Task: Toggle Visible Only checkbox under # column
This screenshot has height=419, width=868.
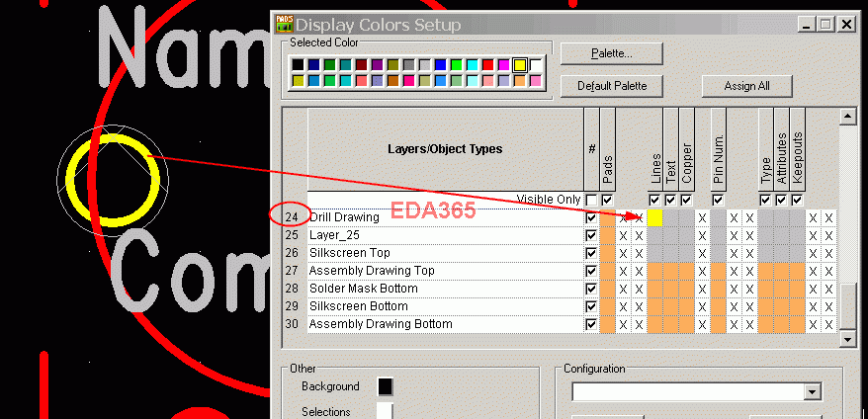Action: 591,200
